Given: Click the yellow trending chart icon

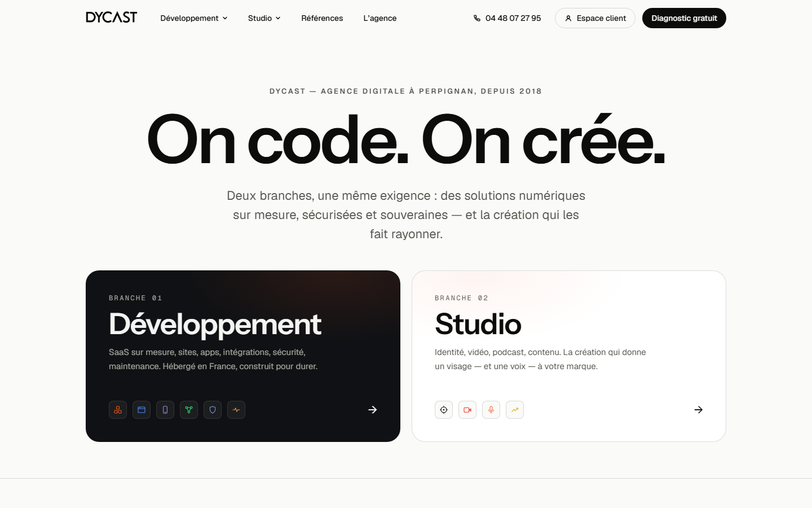Looking at the screenshot, I should (x=515, y=410).
